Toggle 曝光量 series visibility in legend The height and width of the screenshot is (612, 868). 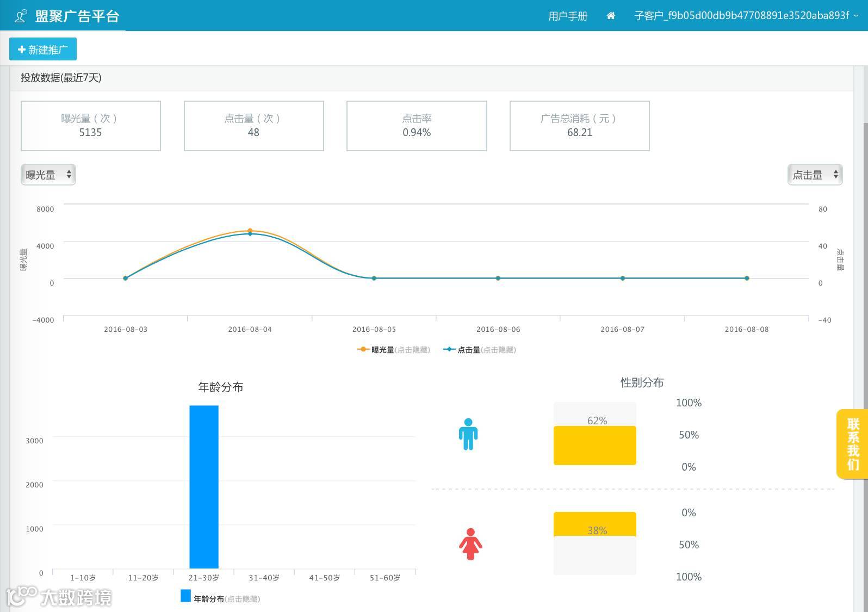tap(394, 350)
